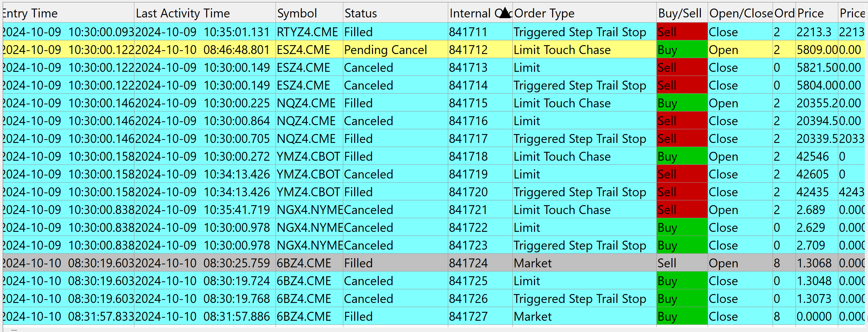Click the Open/Close column header

point(740,13)
